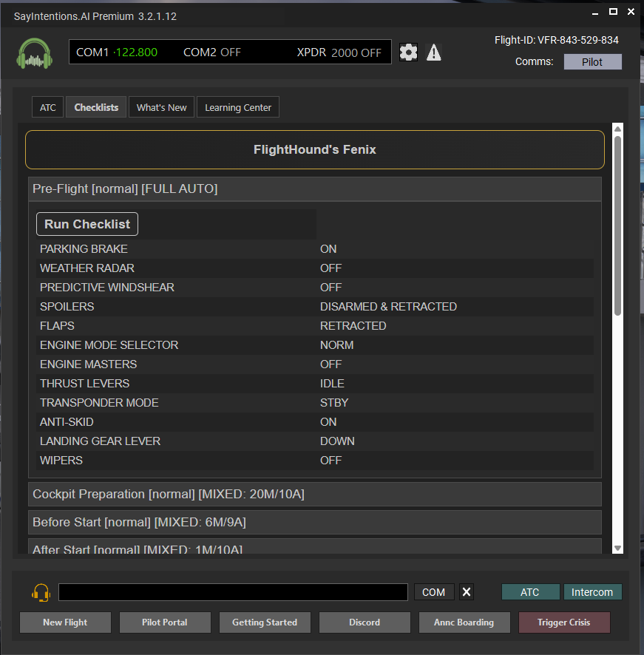Click the COM1 122.800 frequency readout
Viewport: 644px width, 655px height.
pos(117,52)
